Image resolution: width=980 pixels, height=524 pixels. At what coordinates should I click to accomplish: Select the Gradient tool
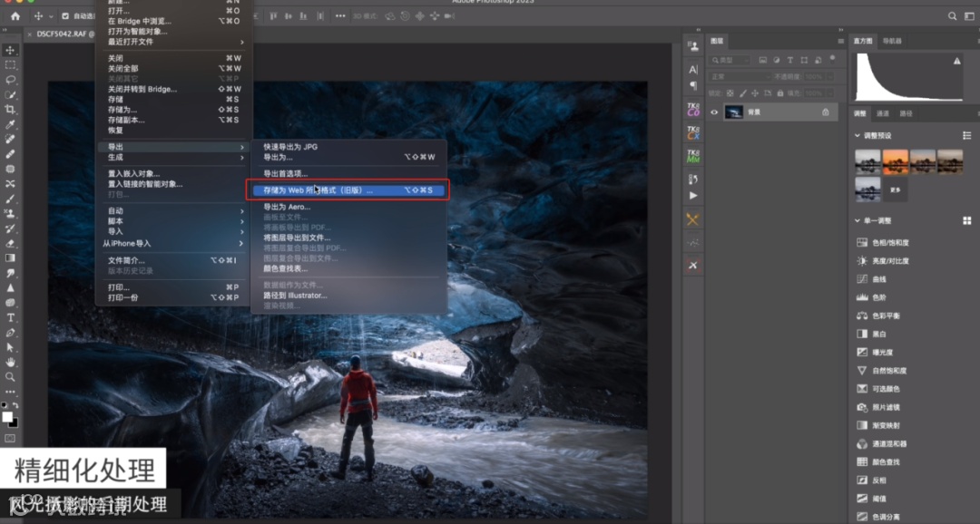coord(11,258)
